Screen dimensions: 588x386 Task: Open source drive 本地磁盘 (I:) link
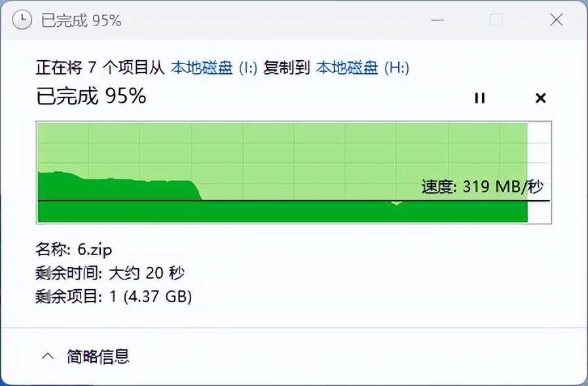pyautogui.click(x=213, y=68)
